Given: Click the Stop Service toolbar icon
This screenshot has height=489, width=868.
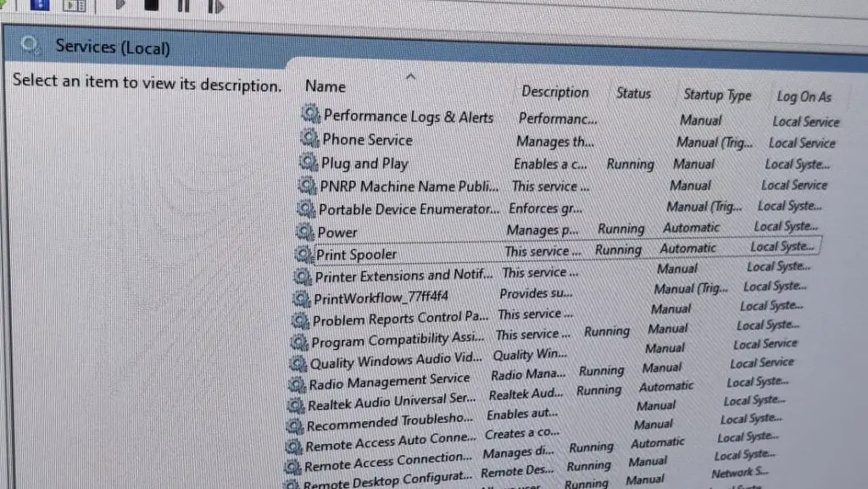Looking at the screenshot, I should tap(153, 6).
